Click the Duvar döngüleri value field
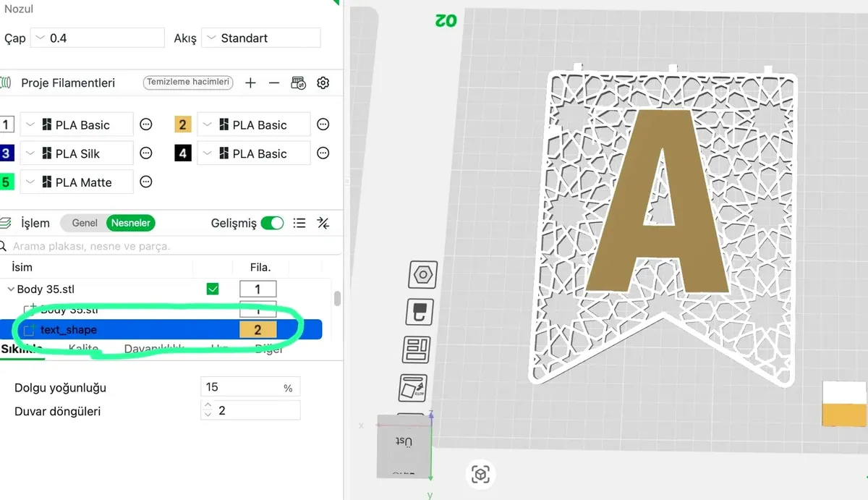 250,411
